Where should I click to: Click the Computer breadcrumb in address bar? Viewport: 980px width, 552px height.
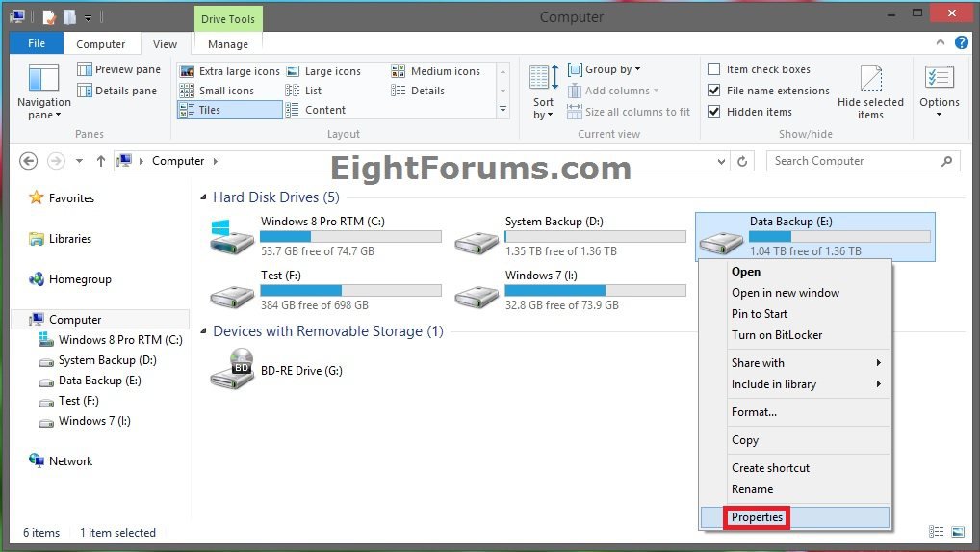[178, 161]
